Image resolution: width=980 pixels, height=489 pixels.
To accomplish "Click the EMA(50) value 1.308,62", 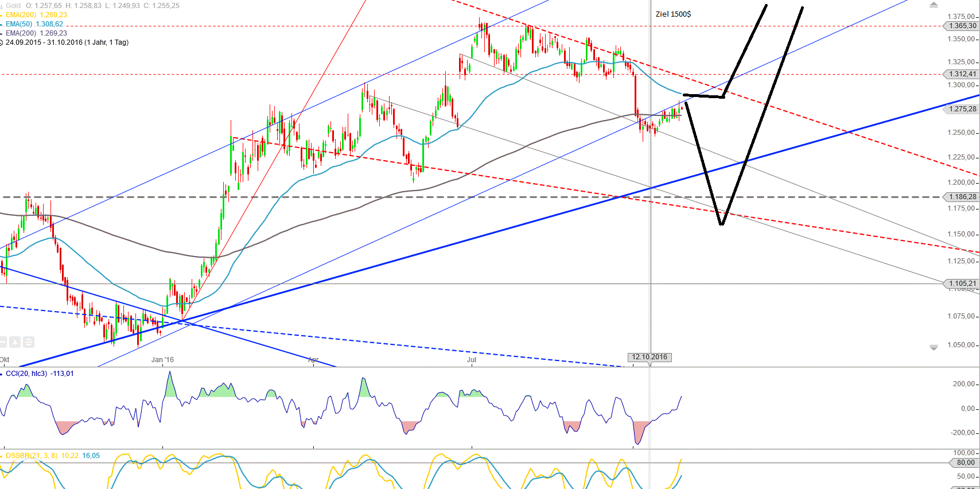I will [x=49, y=24].
